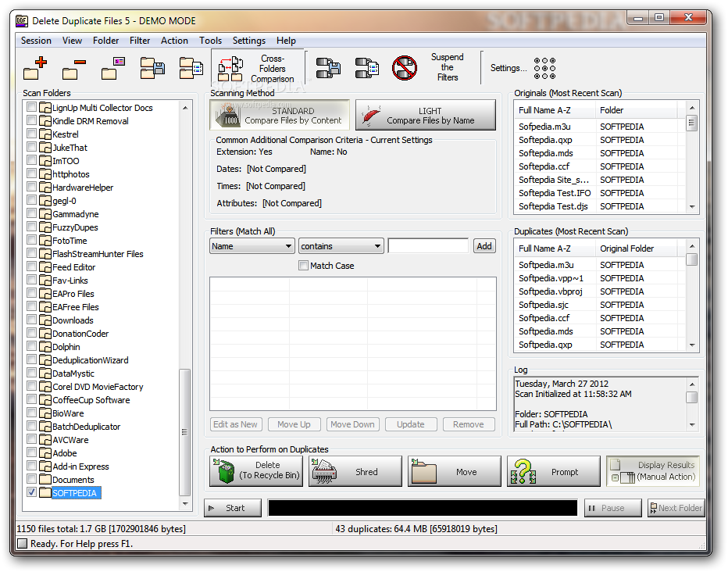
Task: Sort Originals by Full Name A-Z header
Action: [555, 110]
